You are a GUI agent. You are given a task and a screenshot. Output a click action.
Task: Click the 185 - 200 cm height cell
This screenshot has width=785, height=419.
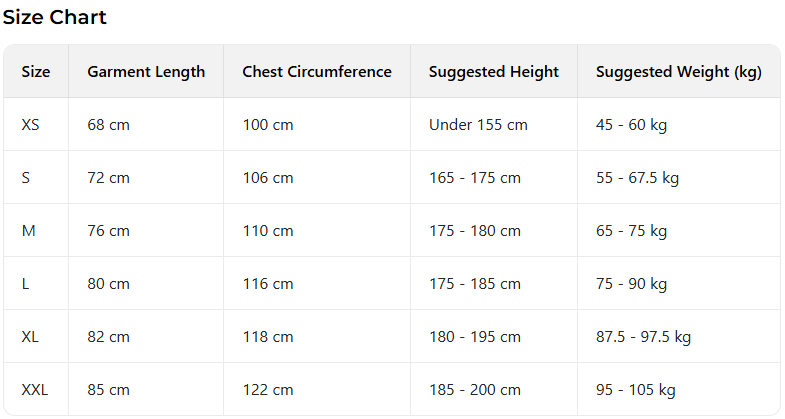pos(475,390)
